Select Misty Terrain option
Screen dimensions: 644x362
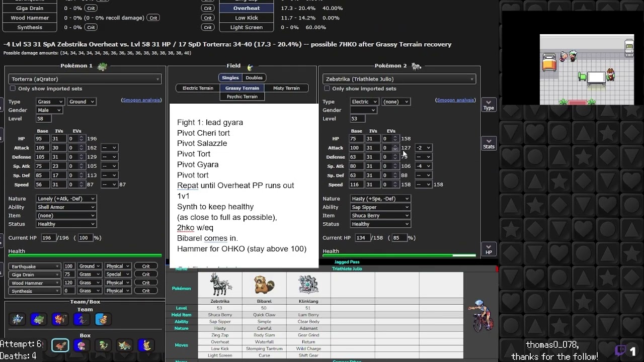point(286,88)
